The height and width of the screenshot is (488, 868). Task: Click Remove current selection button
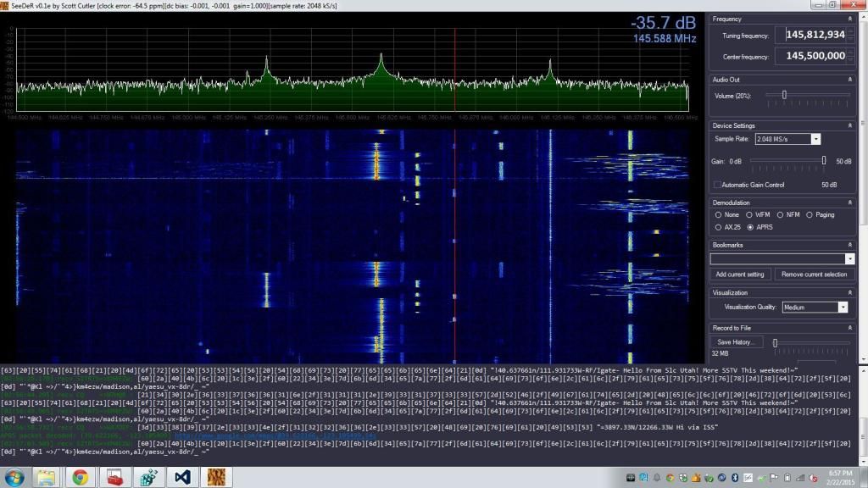814,274
